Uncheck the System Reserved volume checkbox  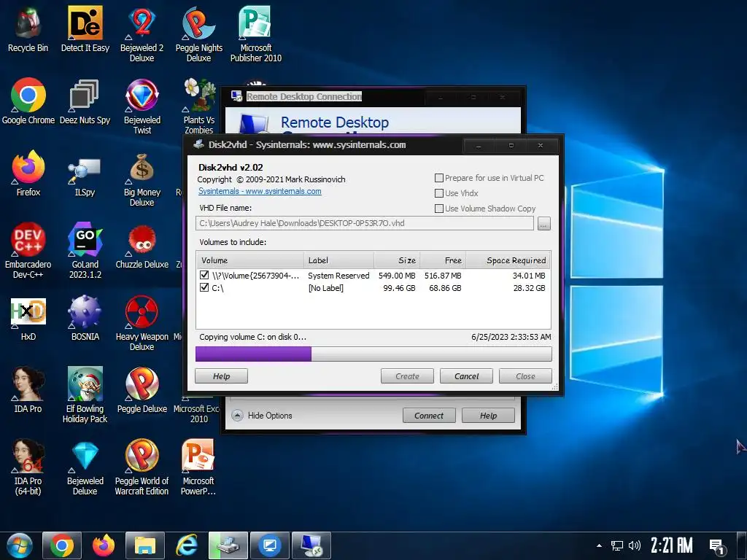coord(204,275)
